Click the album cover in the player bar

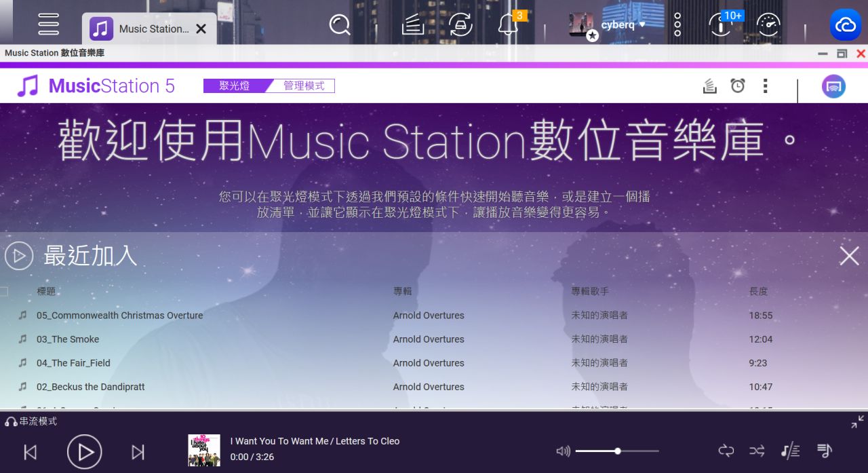[x=204, y=451]
